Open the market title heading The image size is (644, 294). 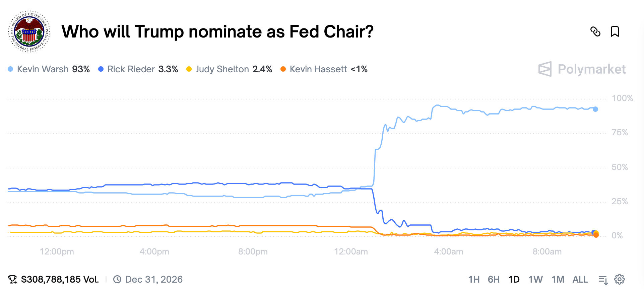coord(217,32)
